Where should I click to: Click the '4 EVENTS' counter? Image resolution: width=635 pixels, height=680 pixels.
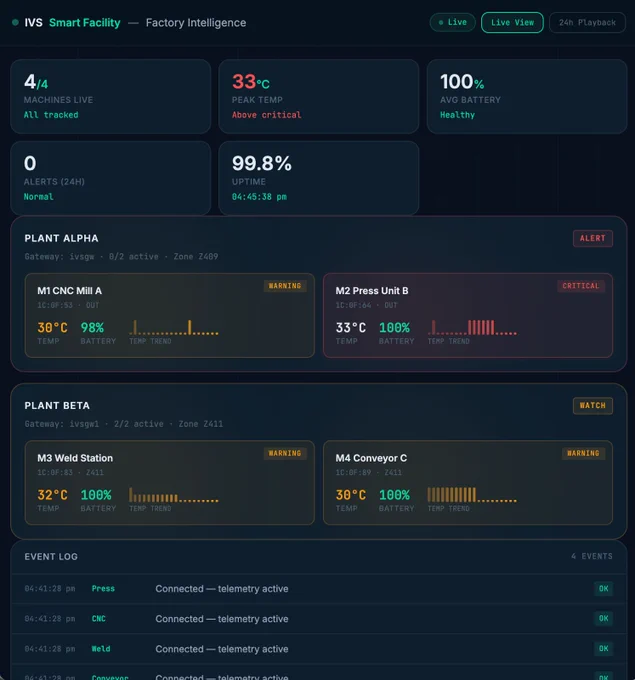592,556
